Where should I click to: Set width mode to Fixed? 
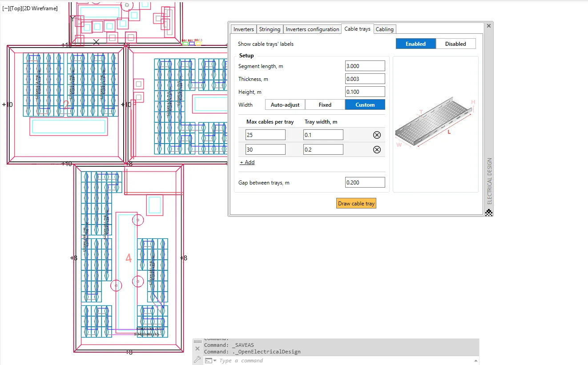click(x=325, y=105)
